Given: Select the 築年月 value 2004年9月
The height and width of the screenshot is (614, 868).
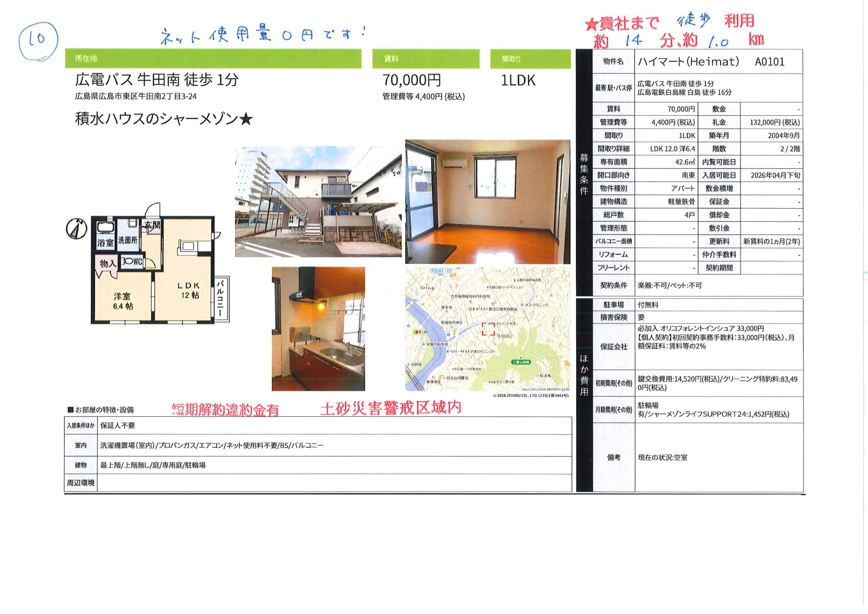Looking at the screenshot, I should point(784,136).
